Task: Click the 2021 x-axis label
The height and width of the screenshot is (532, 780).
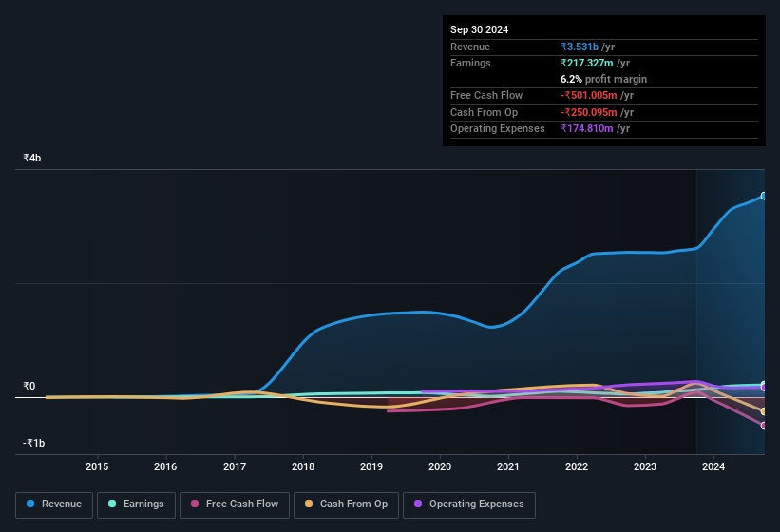Action: (508, 466)
